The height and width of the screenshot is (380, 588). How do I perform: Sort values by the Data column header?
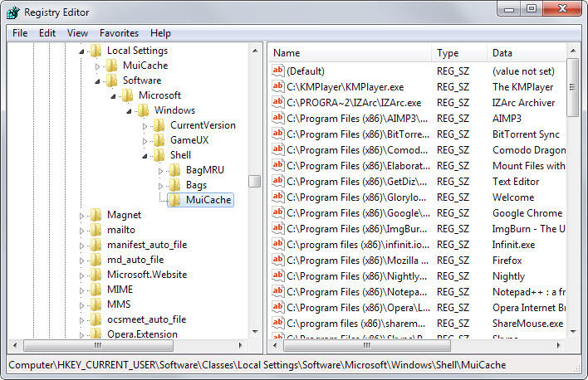[x=527, y=53]
